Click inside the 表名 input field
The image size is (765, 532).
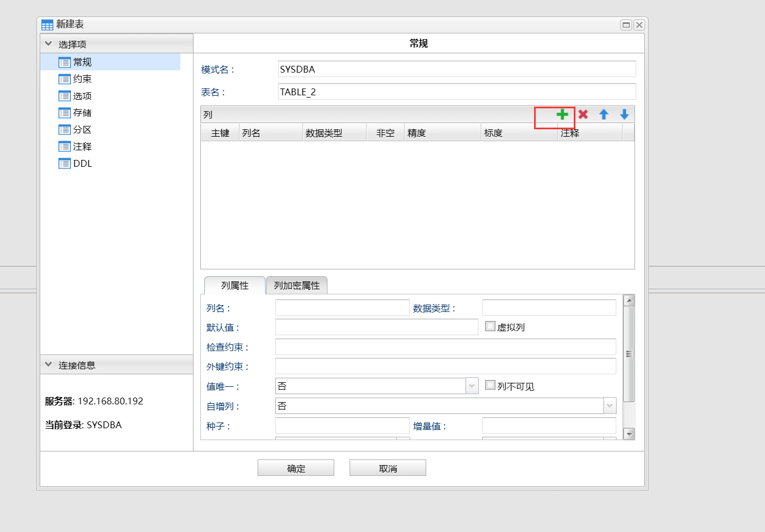pyautogui.click(x=454, y=91)
